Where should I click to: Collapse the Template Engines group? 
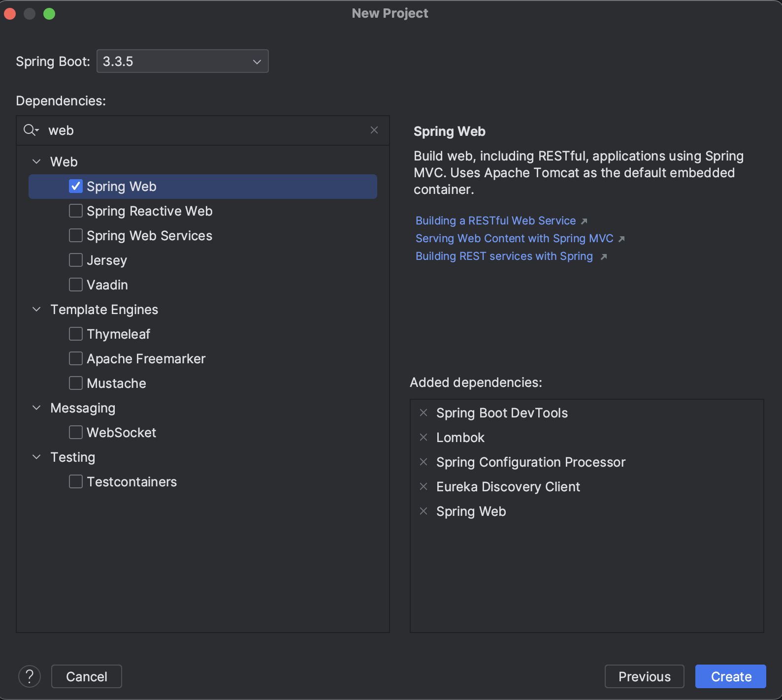click(x=36, y=309)
